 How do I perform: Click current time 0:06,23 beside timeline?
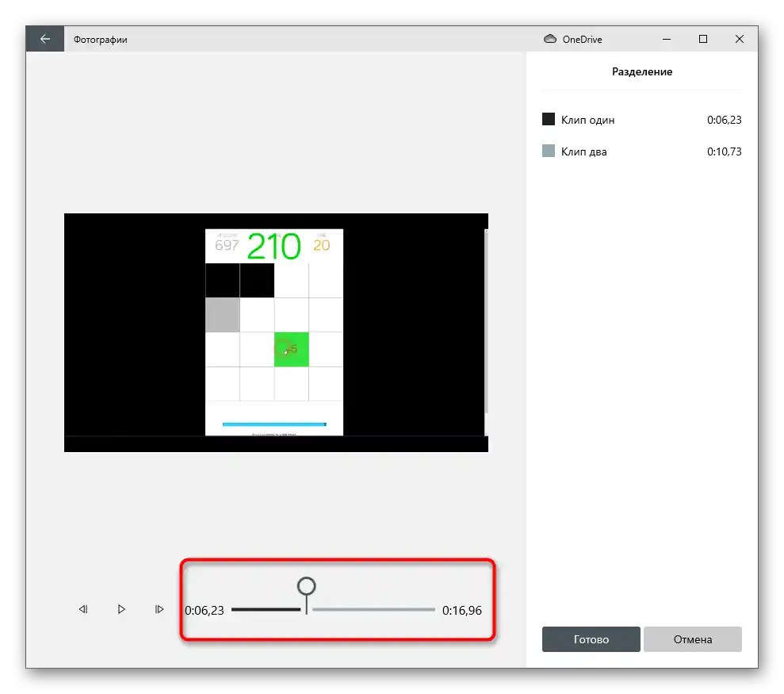pos(205,611)
